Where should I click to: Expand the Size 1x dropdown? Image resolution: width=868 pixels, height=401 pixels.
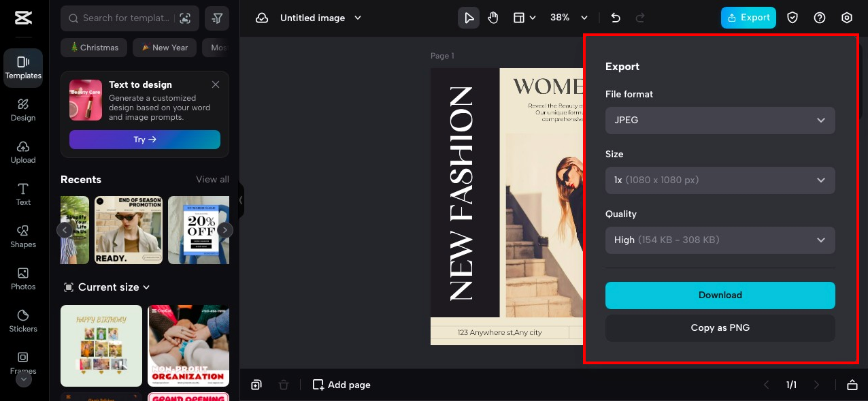point(720,180)
